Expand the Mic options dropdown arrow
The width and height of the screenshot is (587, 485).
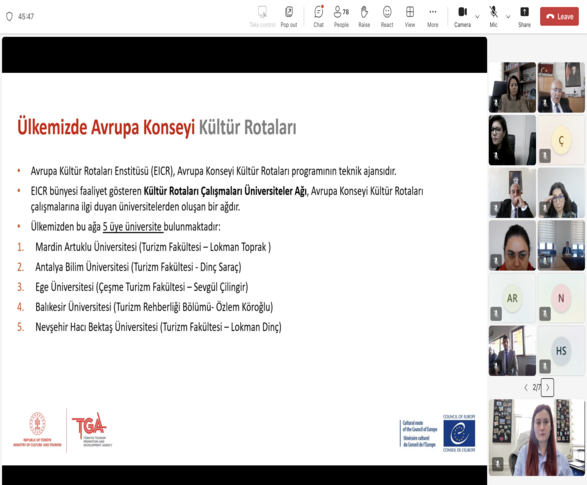tap(508, 16)
